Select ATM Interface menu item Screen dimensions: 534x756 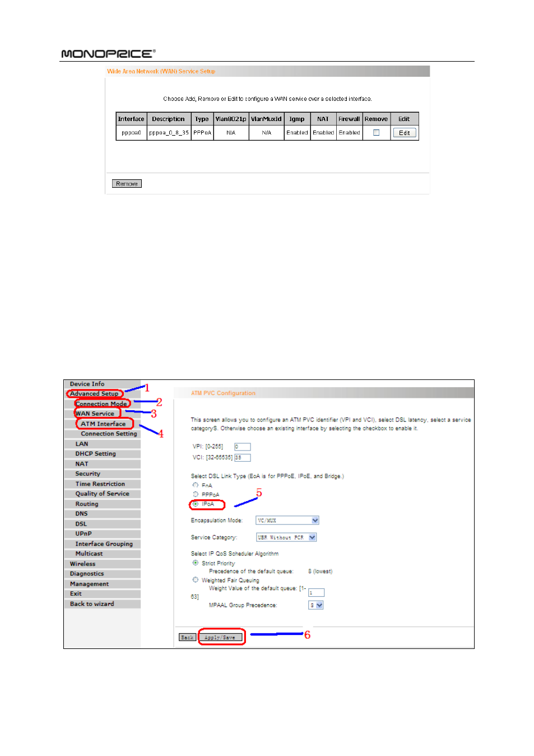pyautogui.click(x=103, y=424)
